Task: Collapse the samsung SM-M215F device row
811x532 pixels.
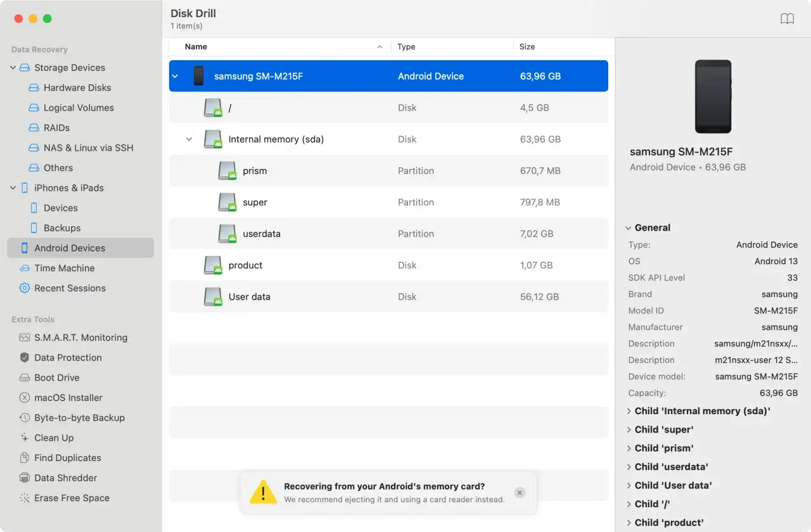Action: (x=175, y=76)
